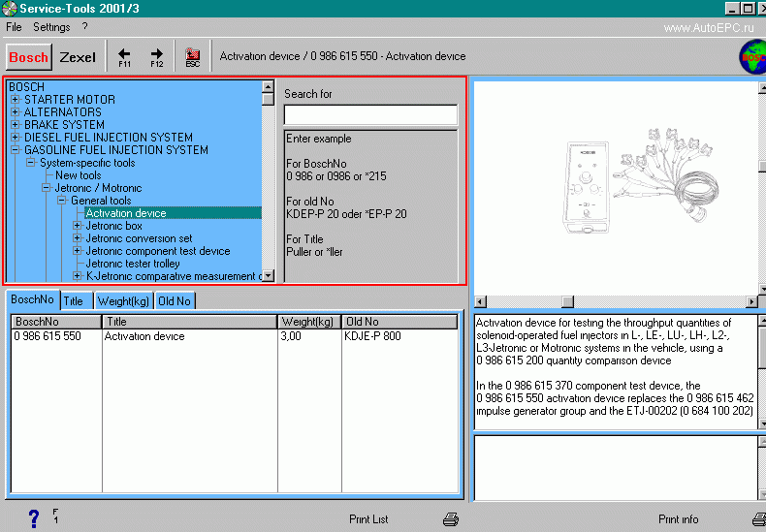Switch to the Old No tab
Image resolution: width=766 pixels, height=532 pixels.
coord(175,301)
